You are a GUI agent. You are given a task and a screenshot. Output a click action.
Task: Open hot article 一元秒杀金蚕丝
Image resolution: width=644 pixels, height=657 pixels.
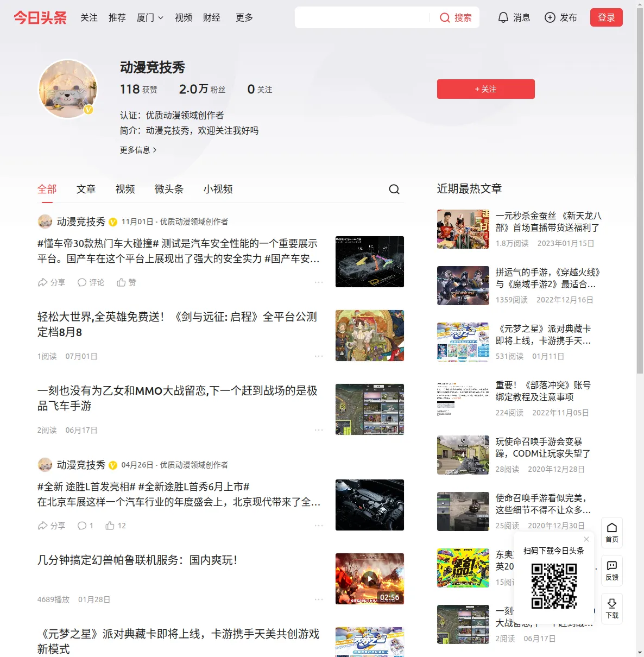point(548,222)
